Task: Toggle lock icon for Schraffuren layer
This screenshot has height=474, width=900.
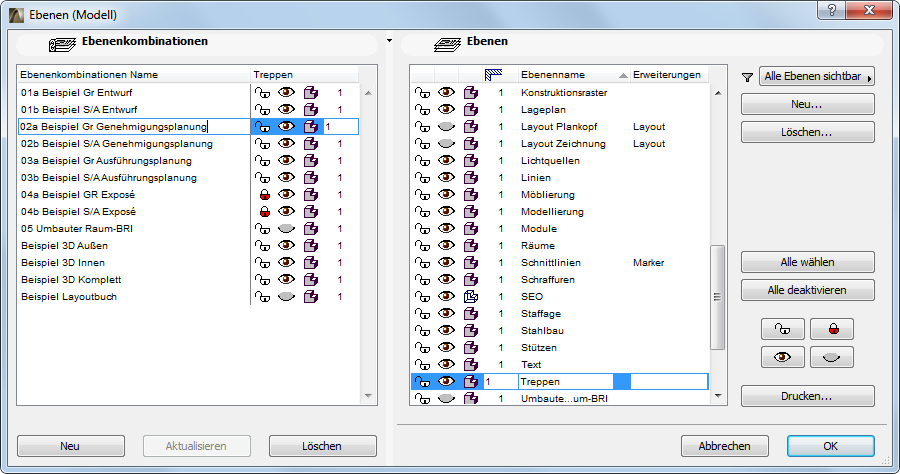Action: [422, 279]
